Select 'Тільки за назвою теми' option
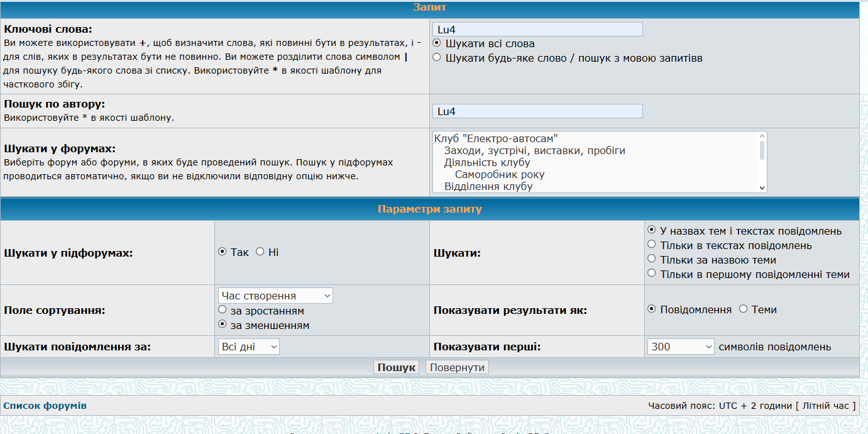The image size is (868, 434). (652, 259)
